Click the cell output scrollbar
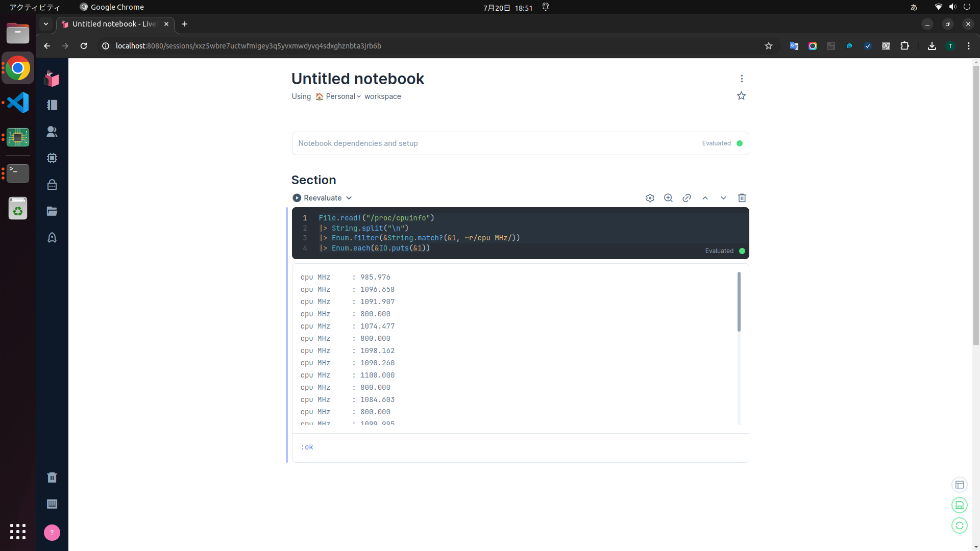The width and height of the screenshot is (980, 551). point(739,302)
